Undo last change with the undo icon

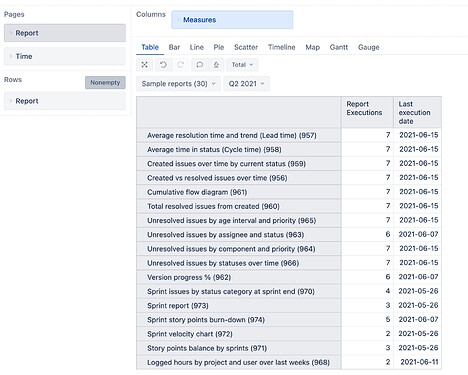[x=163, y=65]
